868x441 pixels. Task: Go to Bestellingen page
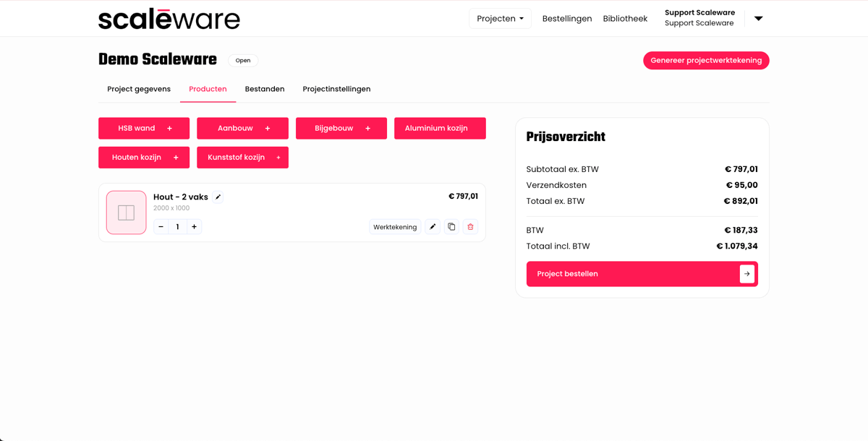(567, 19)
